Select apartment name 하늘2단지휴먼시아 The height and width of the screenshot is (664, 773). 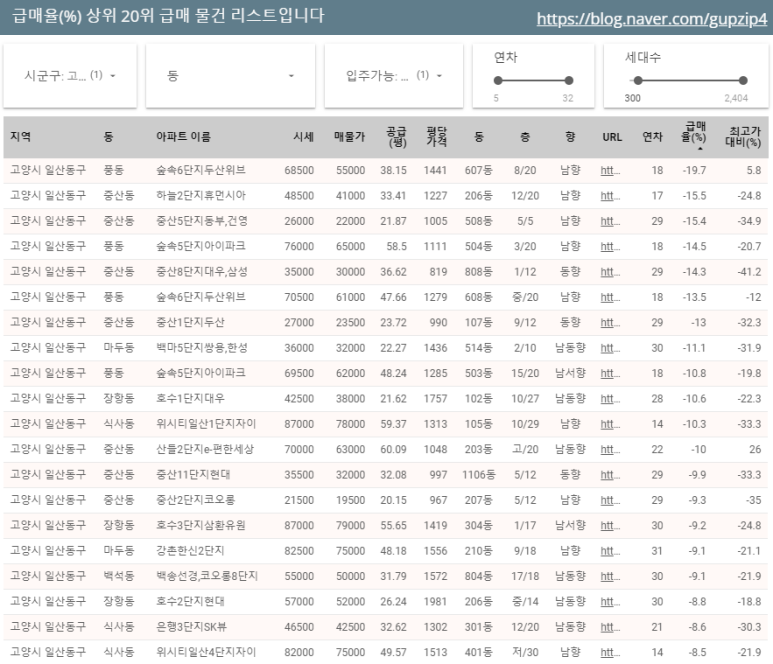pos(201,195)
